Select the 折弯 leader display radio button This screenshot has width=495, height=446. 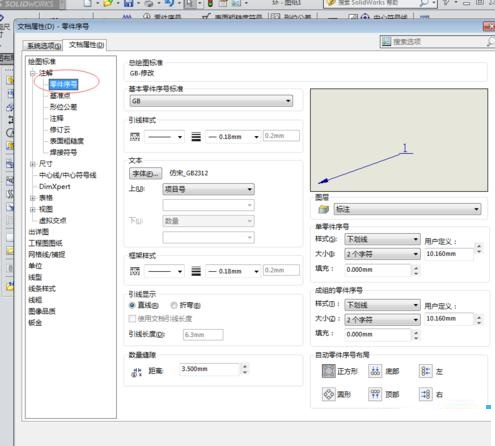pyautogui.click(x=174, y=305)
